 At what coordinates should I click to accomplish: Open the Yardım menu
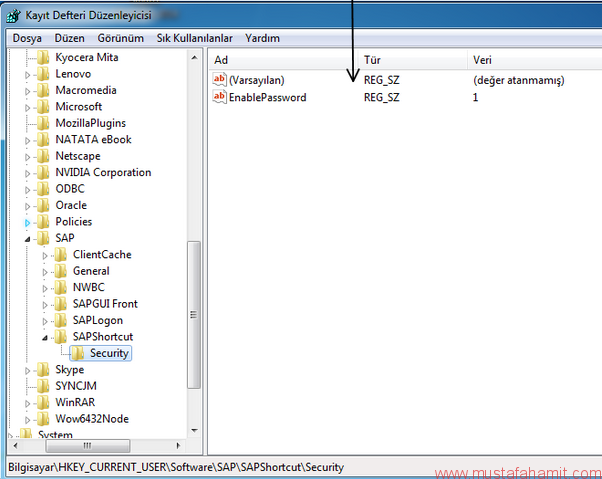tap(263, 38)
